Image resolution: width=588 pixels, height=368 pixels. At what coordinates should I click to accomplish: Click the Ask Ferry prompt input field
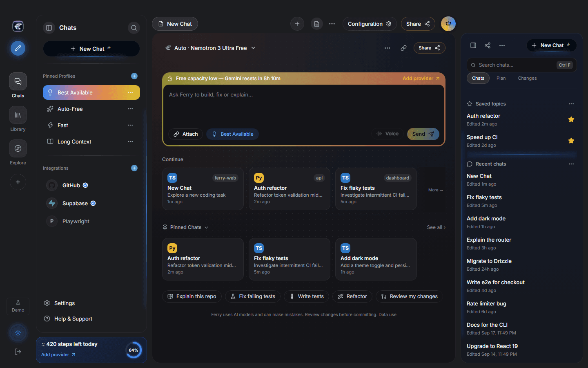point(304,104)
